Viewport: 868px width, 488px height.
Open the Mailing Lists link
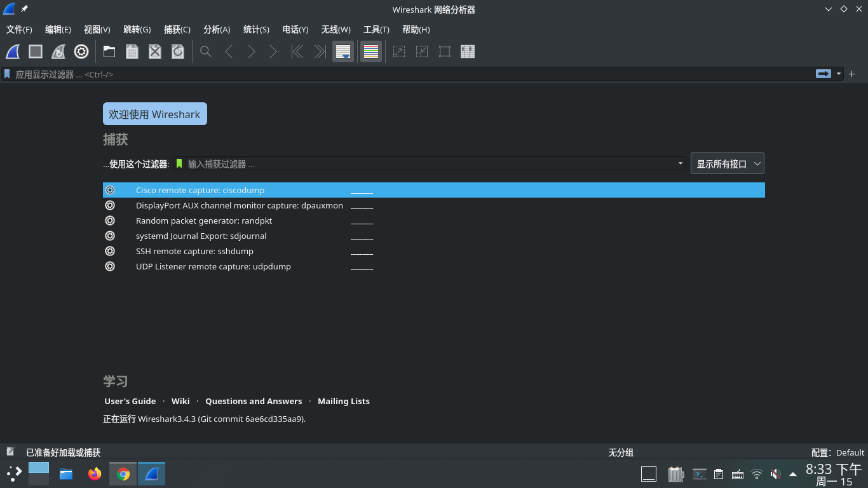(343, 401)
